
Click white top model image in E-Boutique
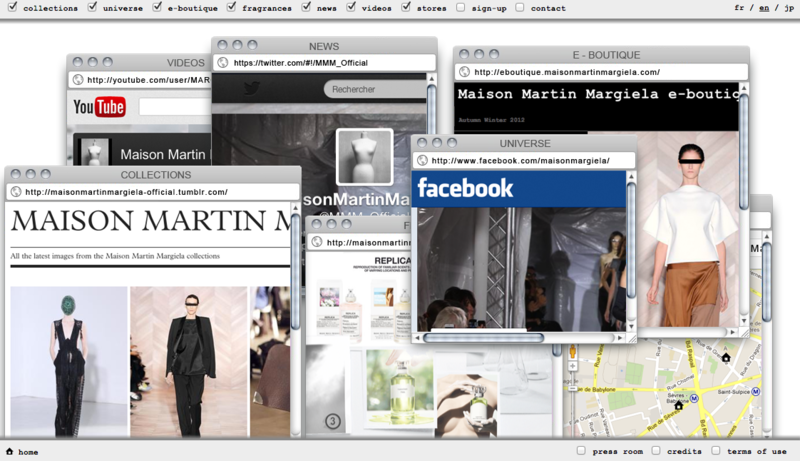pyautogui.click(x=688, y=229)
